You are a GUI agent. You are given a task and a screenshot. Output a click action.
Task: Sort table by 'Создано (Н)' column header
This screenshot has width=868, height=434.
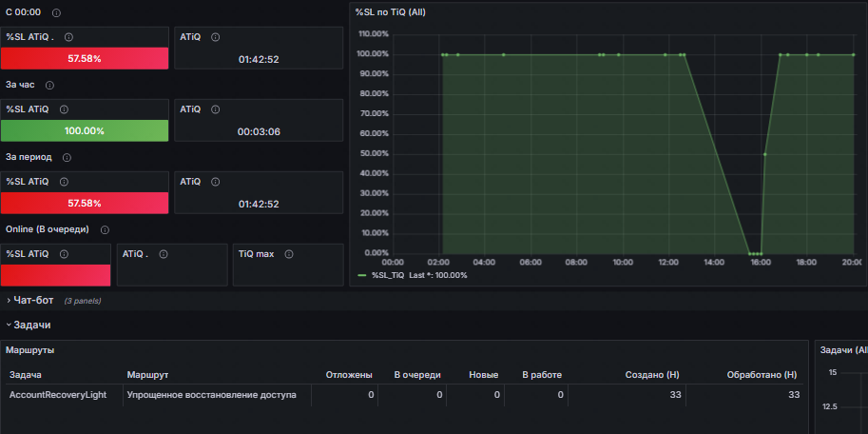tap(650, 375)
